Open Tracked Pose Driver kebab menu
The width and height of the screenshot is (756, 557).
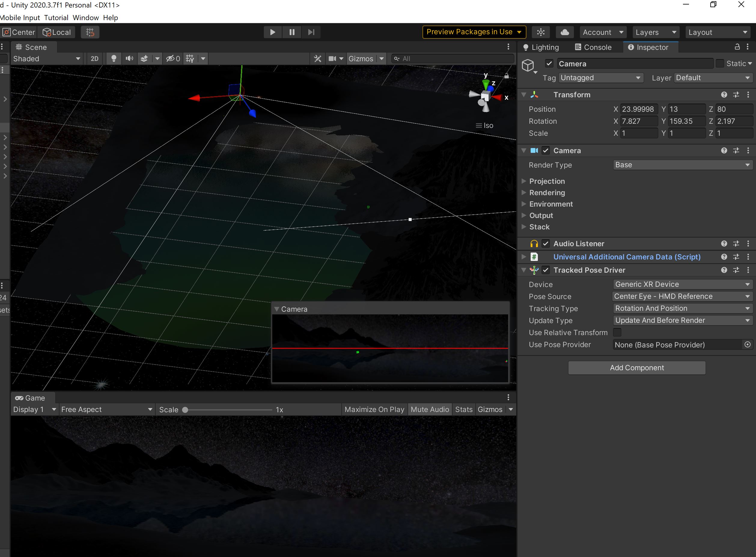click(748, 270)
